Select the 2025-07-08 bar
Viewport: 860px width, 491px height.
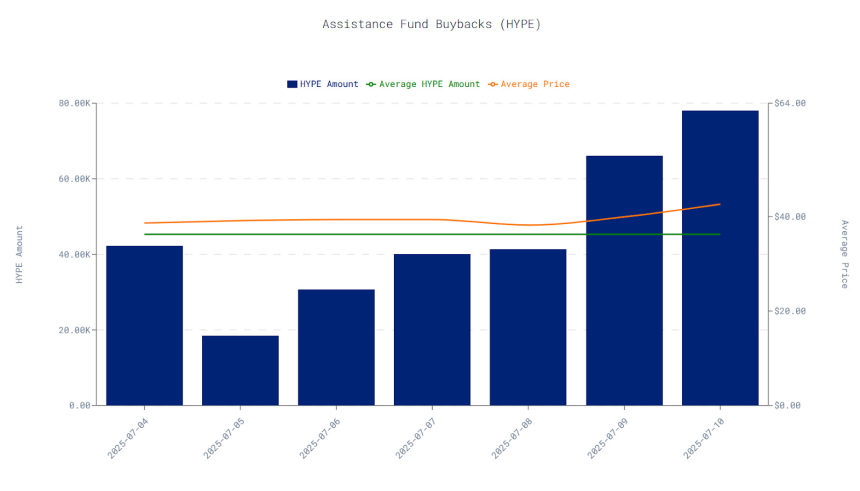coord(528,328)
